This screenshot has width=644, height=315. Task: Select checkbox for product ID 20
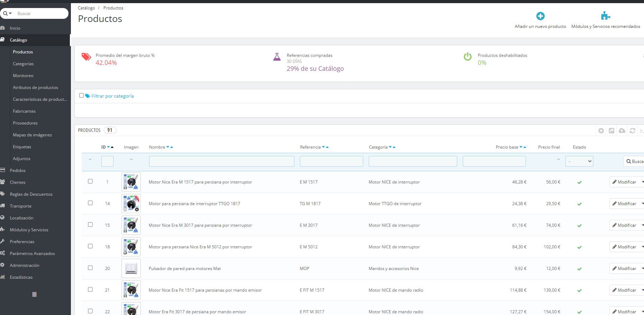click(x=90, y=268)
